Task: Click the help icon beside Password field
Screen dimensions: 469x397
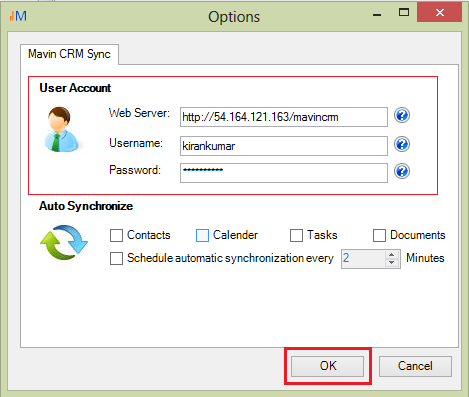Action: coord(402,171)
